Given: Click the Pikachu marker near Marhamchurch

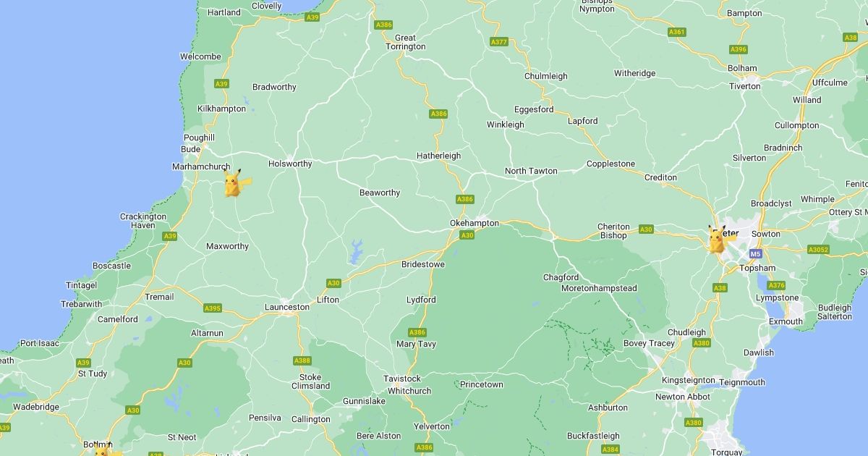Looking at the screenshot, I should click(x=234, y=183).
